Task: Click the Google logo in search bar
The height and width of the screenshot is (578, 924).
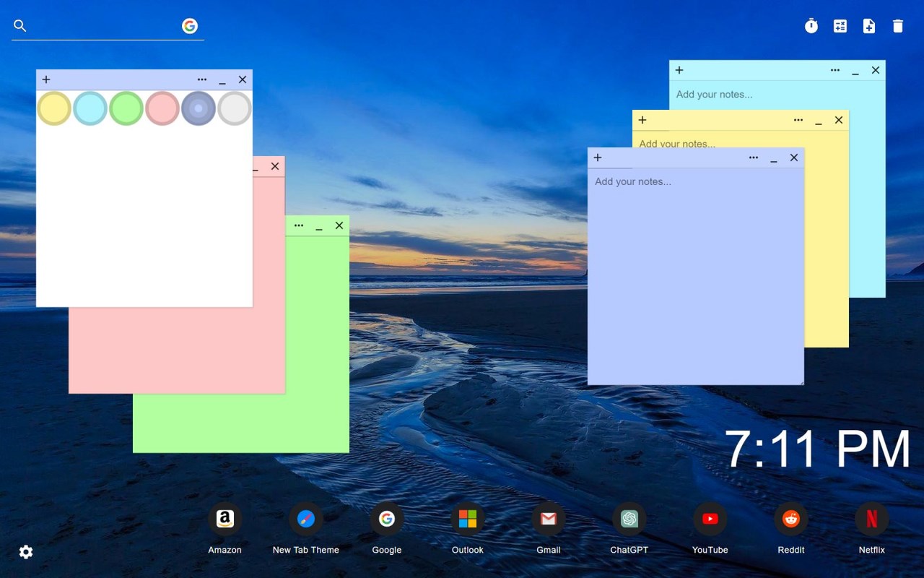Action: click(x=190, y=26)
